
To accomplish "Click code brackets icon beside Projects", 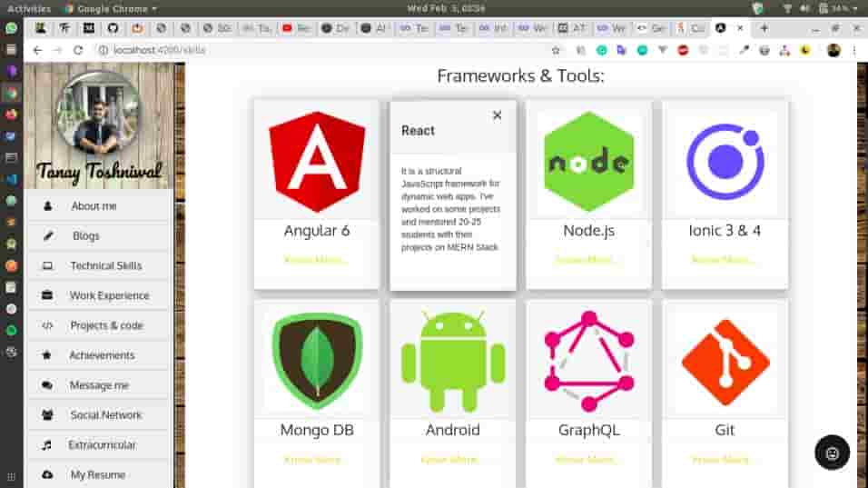I will coord(47,325).
